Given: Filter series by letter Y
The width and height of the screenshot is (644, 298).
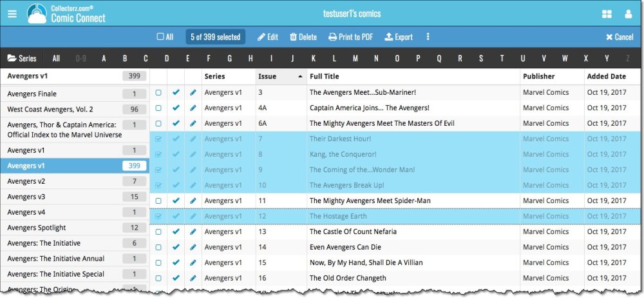Looking at the screenshot, I should (607, 59).
